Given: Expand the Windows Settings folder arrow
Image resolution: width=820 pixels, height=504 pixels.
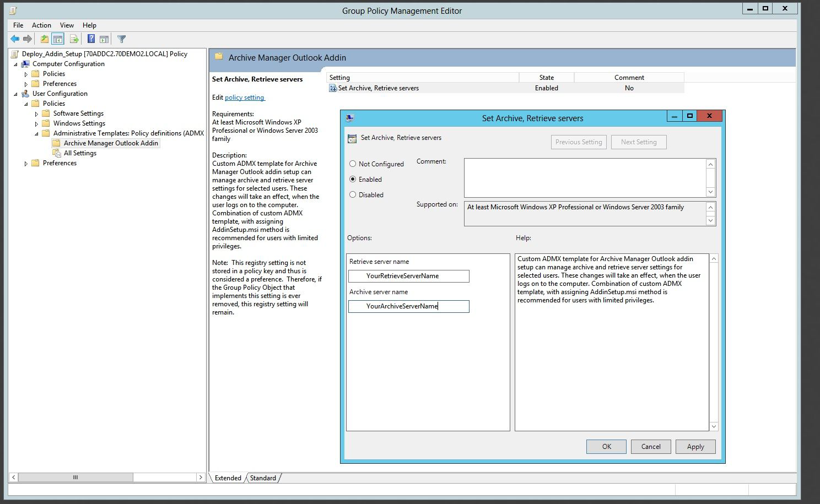Looking at the screenshot, I should coord(37,124).
